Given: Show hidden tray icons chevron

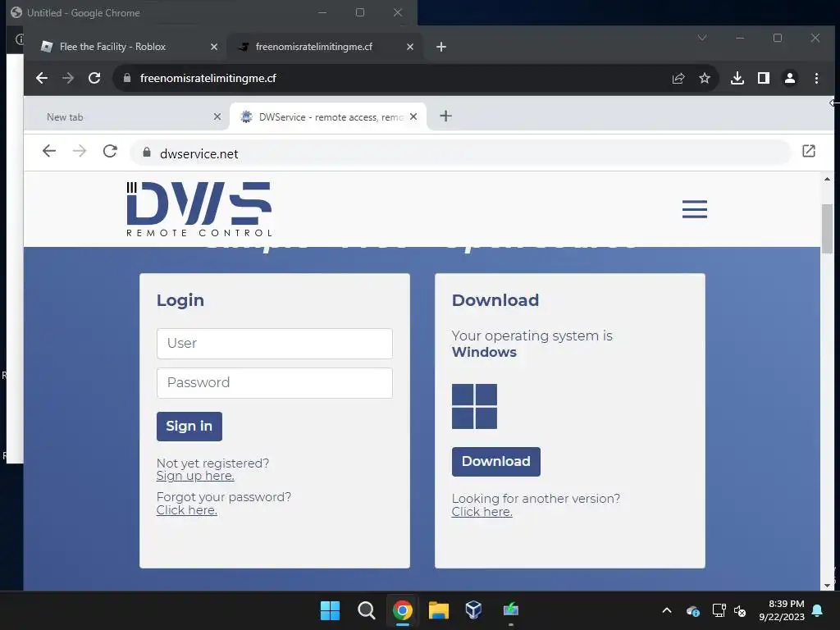Looking at the screenshot, I should (x=667, y=610).
